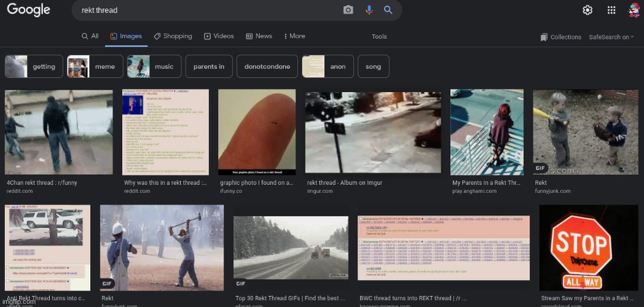Image resolution: width=644 pixels, height=307 pixels.
Task: Open the STOP sign image thumbnail
Action: coord(589,248)
